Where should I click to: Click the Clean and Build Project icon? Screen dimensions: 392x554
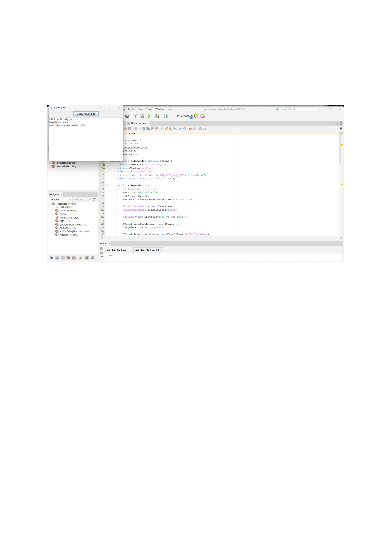[x=142, y=116]
